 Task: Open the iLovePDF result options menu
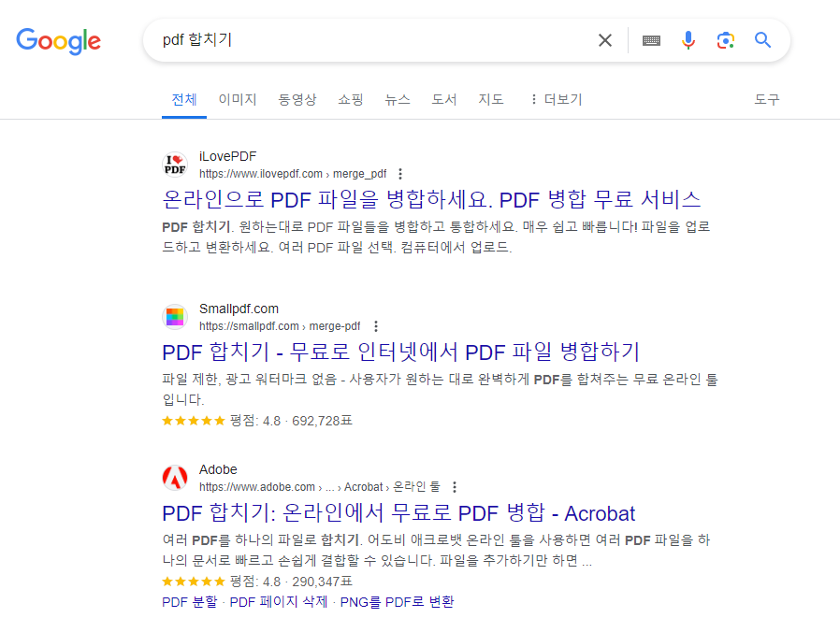[400, 174]
